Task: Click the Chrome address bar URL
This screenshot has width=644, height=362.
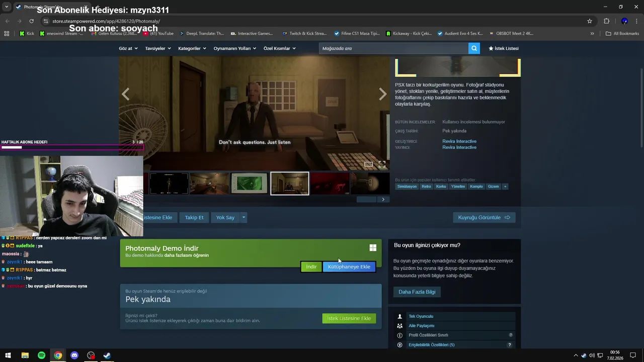Action: coord(106,21)
